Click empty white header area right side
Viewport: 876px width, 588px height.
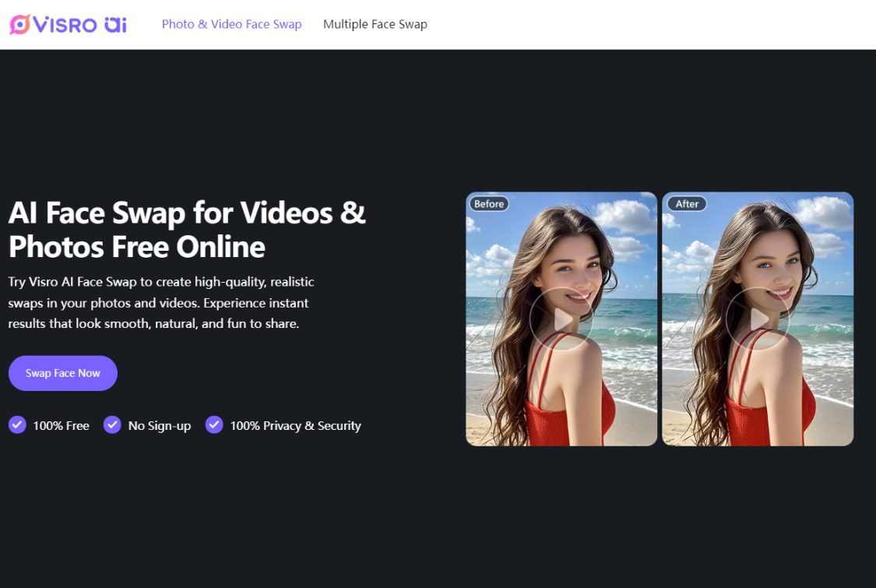point(662,24)
